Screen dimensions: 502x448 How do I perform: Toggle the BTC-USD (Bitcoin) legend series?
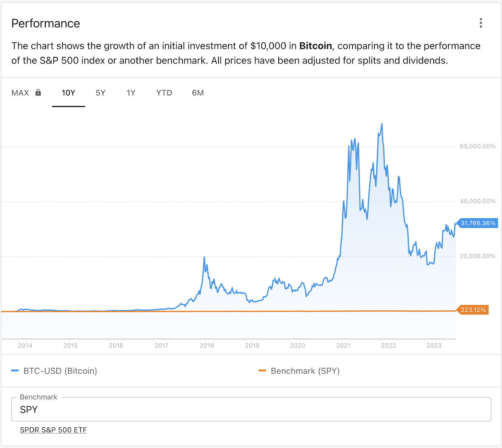[60, 371]
